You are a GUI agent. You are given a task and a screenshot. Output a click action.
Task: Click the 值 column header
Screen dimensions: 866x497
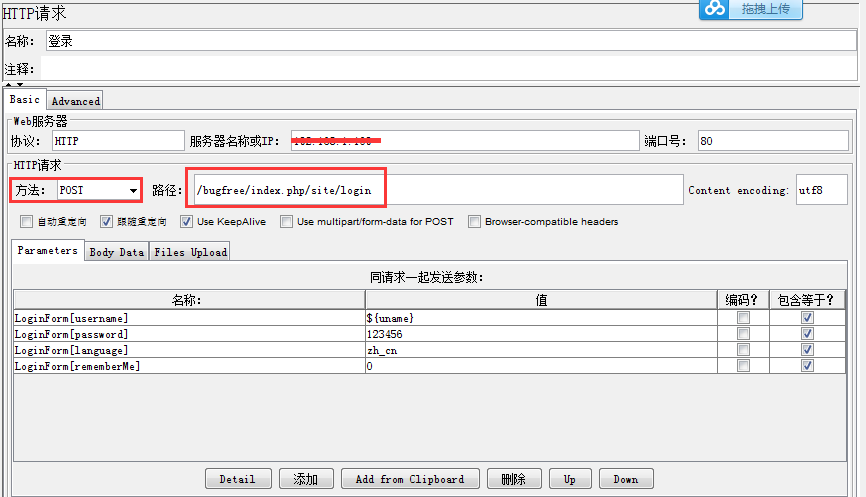click(x=541, y=300)
